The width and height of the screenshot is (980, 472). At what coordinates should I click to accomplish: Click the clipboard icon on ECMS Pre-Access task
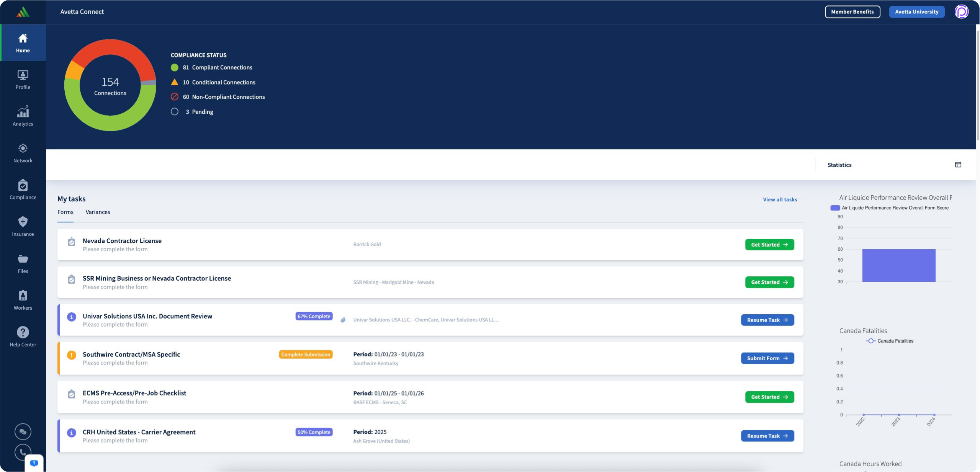[x=72, y=394]
